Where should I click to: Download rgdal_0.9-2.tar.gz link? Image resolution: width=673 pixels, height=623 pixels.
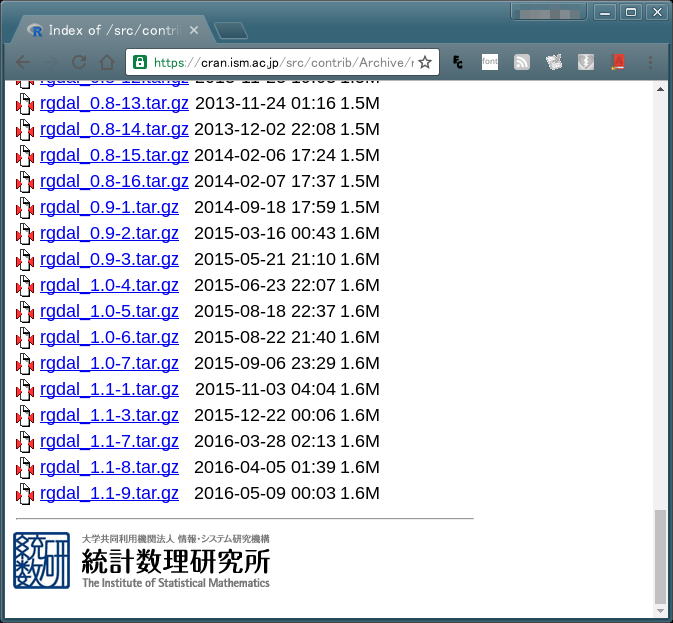pos(109,233)
